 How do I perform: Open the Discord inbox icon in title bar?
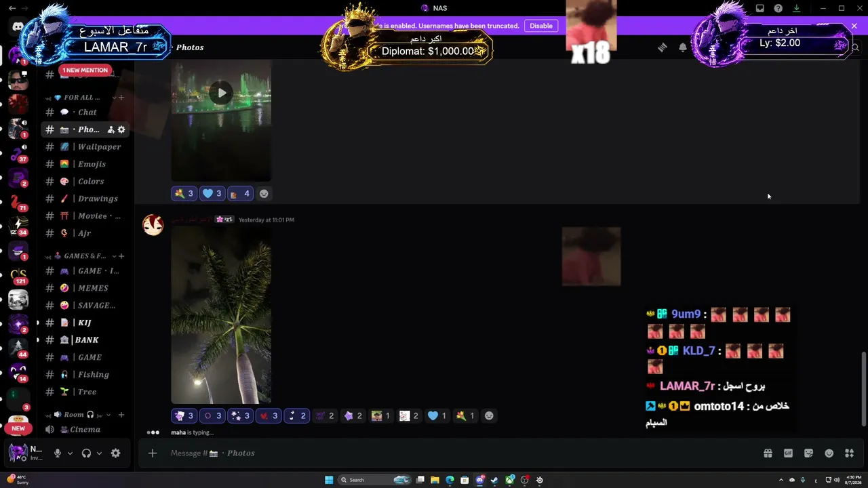(x=760, y=8)
